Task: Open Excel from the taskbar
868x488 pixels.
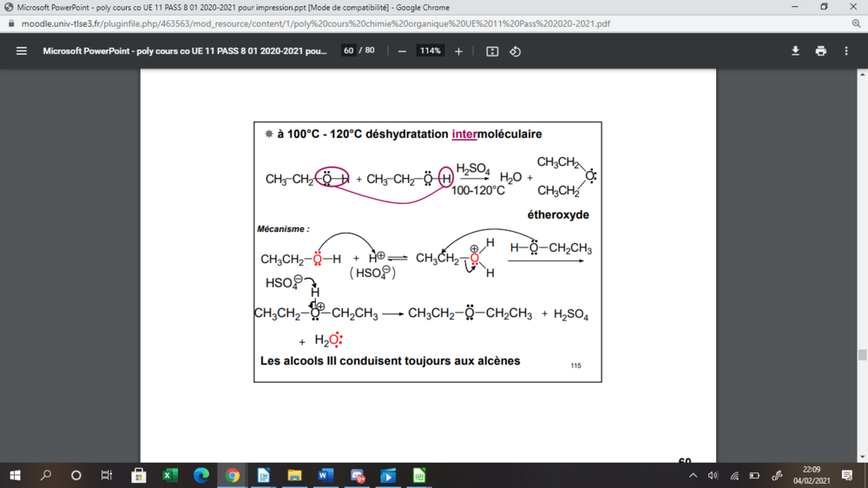Action: [170, 475]
